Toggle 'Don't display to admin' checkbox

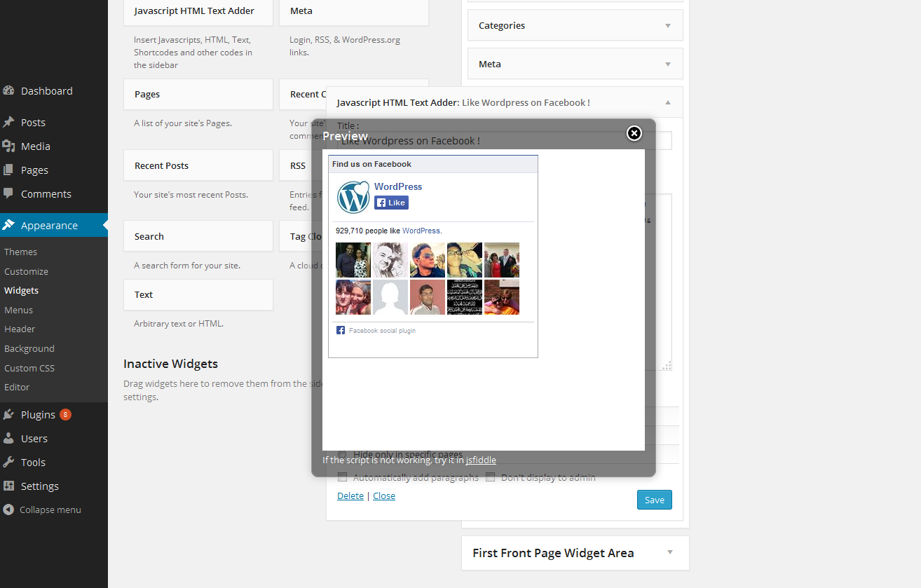[491, 477]
